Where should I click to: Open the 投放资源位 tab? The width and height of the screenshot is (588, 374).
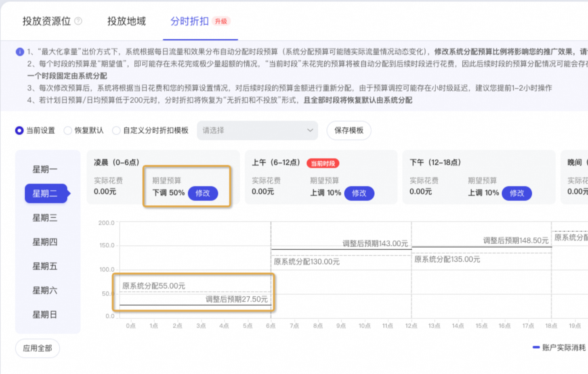[x=46, y=21]
